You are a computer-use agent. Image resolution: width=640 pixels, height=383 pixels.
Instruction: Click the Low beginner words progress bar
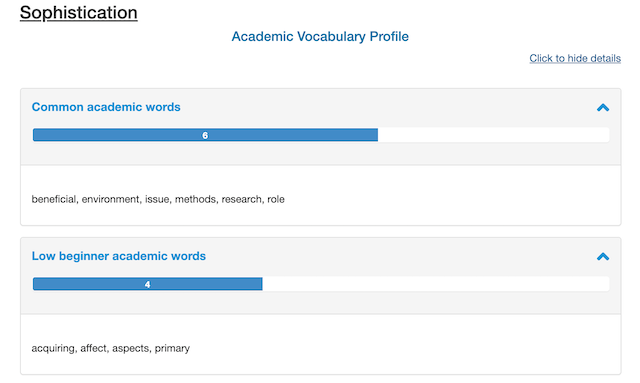321,284
